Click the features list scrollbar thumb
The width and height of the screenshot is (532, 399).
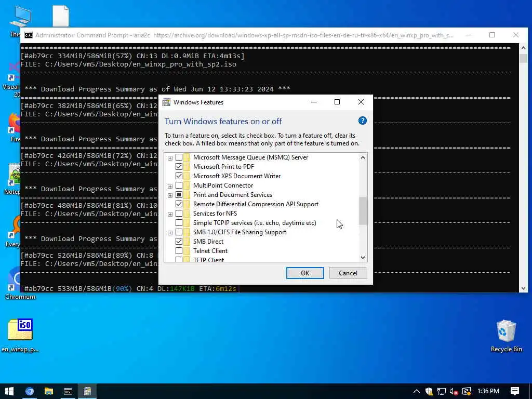[363, 211]
